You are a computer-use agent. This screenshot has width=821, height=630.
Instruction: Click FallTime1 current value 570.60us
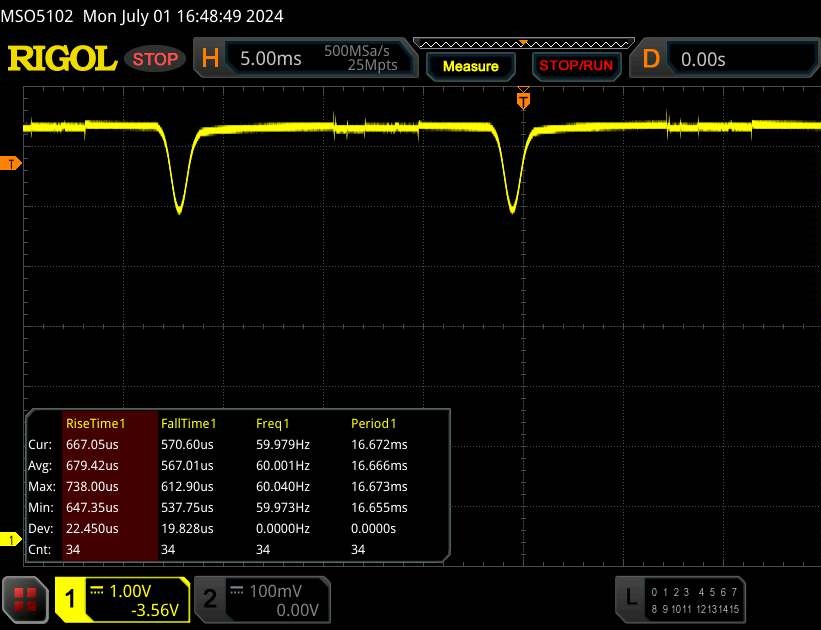point(187,445)
